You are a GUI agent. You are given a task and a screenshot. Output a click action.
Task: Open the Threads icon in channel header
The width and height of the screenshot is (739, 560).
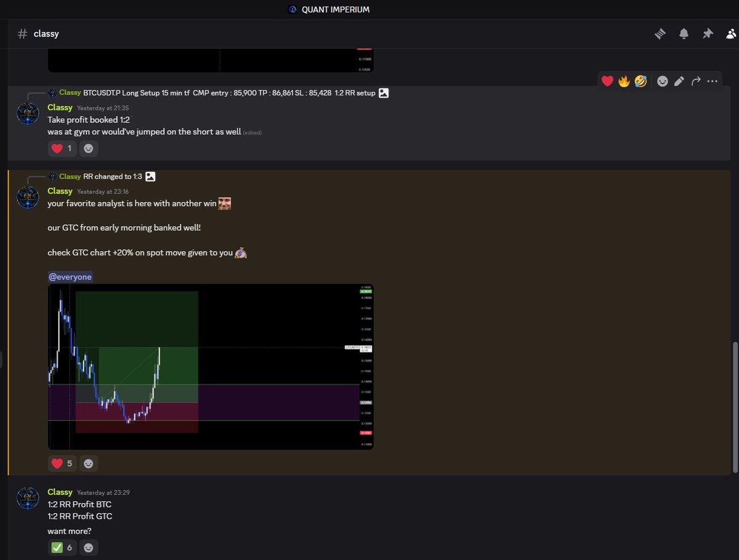[660, 34]
